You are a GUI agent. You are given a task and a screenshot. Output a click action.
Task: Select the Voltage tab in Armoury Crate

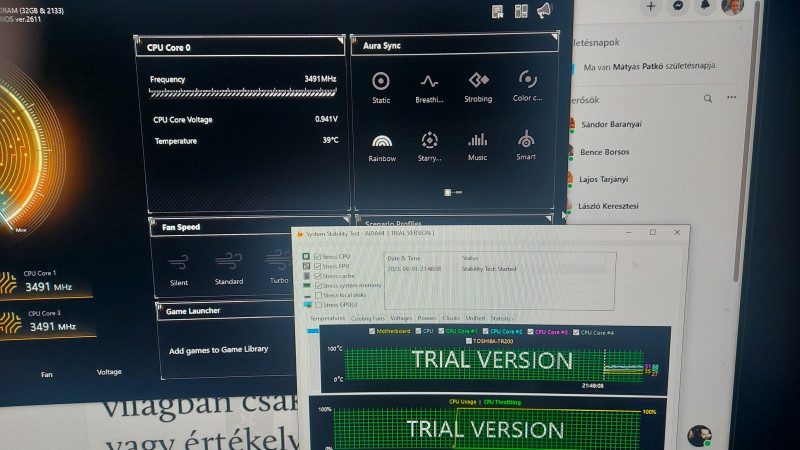(109, 372)
